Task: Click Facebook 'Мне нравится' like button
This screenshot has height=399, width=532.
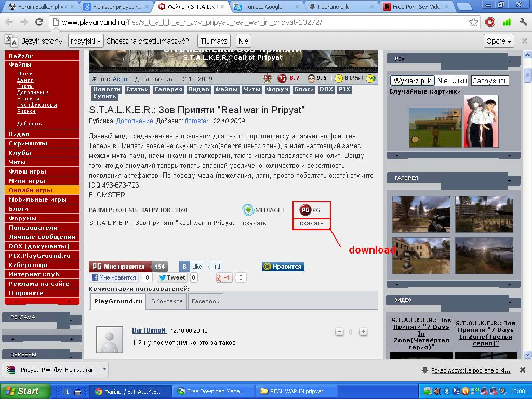Action: 114,277
